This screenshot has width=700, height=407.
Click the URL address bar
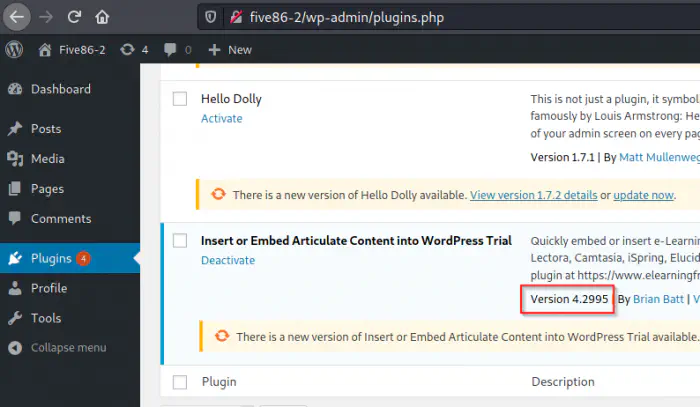tap(450, 17)
